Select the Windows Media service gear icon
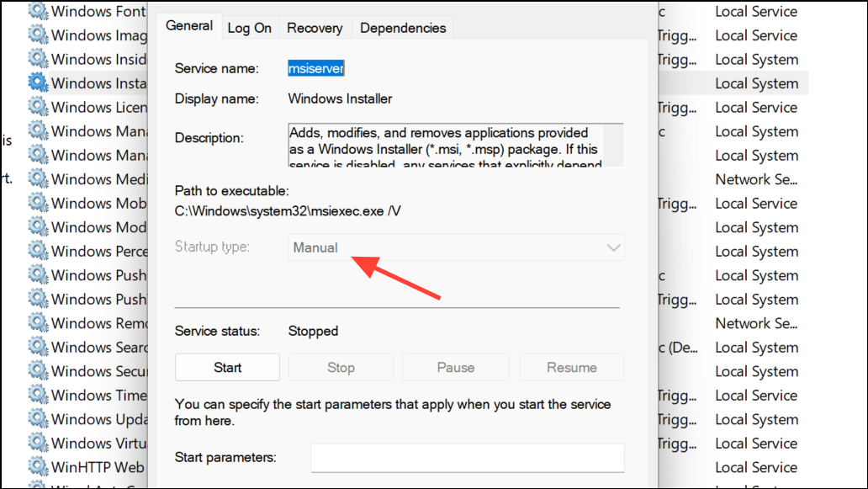 [39, 179]
